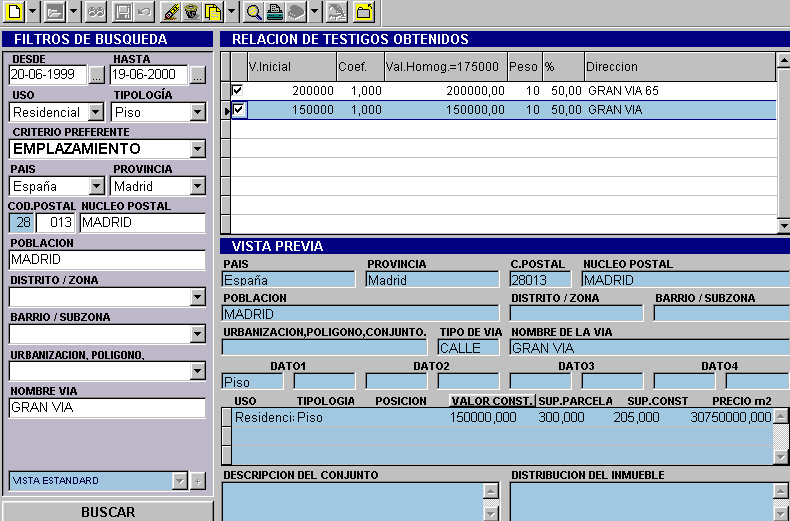Uncheck the GRAN VIA 65 row checkbox

pyautogui.click(x=238, y=90)
